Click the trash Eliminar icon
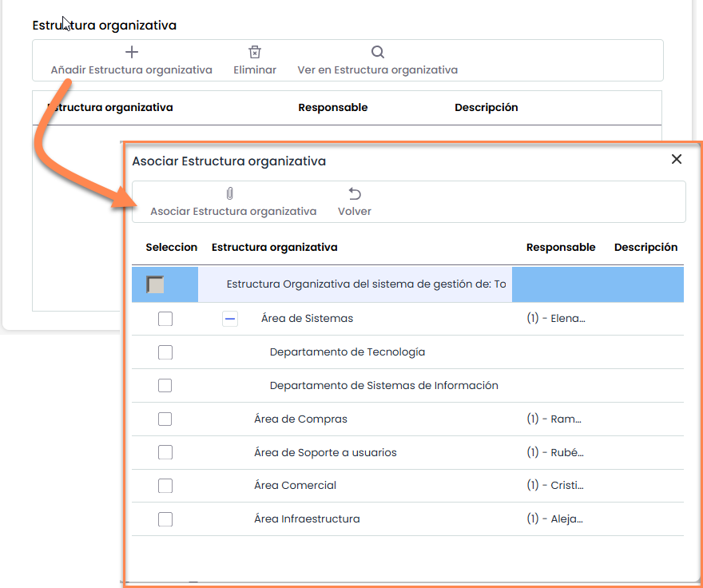The width and height of the screenshot is (703, 588). pos(255,52)
